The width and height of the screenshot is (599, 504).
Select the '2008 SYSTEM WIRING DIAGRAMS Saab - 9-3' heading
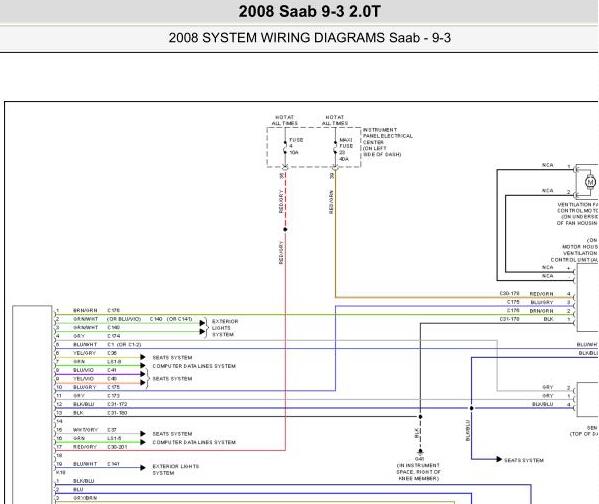309,38
